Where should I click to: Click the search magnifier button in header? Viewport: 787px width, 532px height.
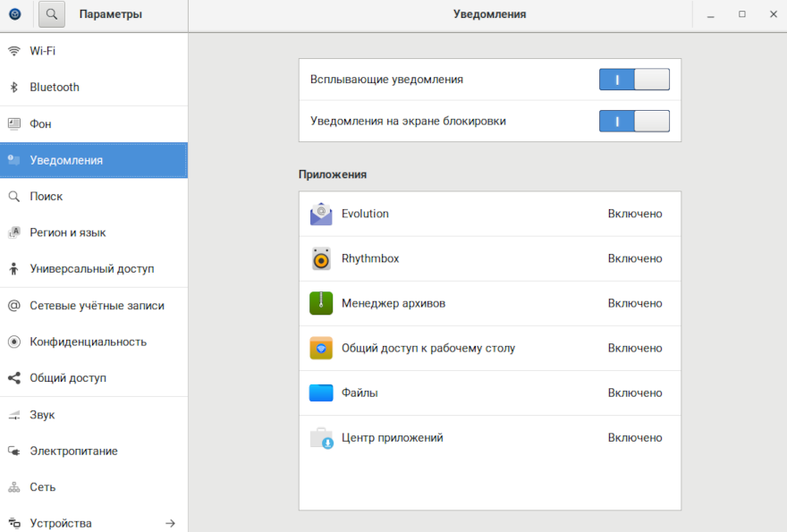coord(52,14)
